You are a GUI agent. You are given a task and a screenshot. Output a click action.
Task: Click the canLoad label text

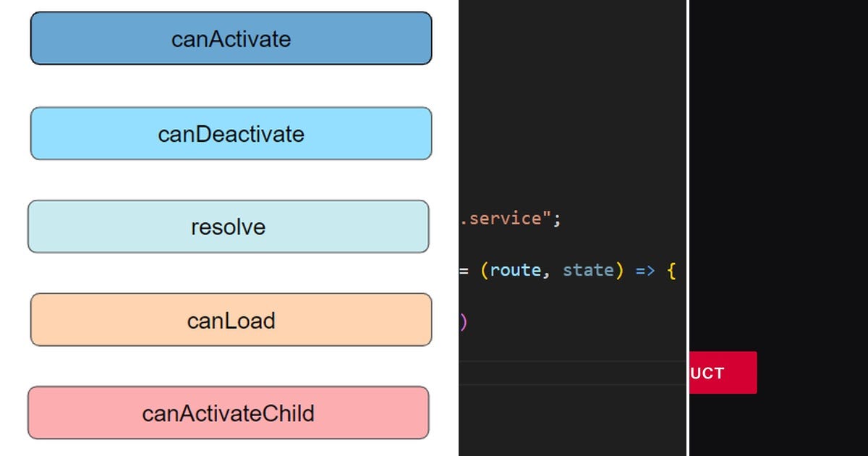click(x=230, y=320)
